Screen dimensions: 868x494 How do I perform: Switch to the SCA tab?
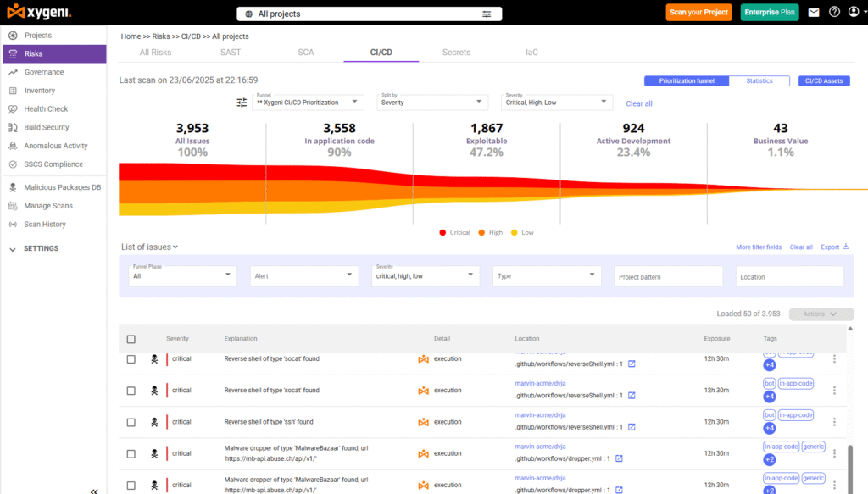pos(305,53)
